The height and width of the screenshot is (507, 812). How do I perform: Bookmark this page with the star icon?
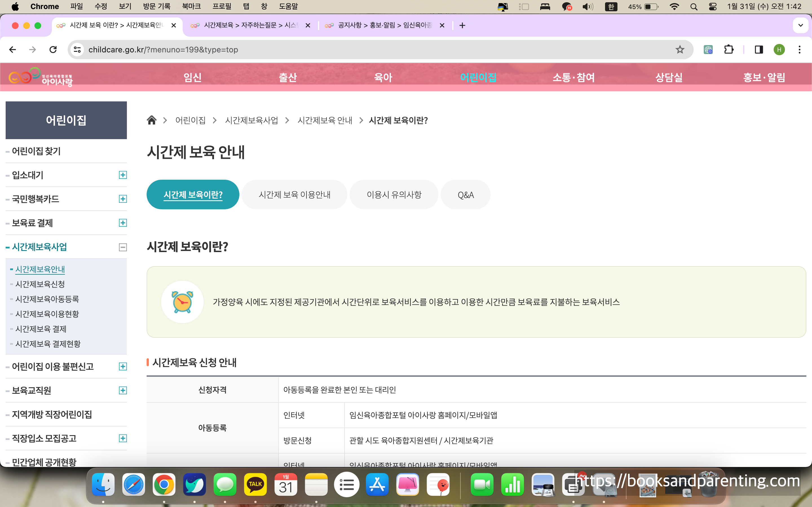tap(679, 50)
